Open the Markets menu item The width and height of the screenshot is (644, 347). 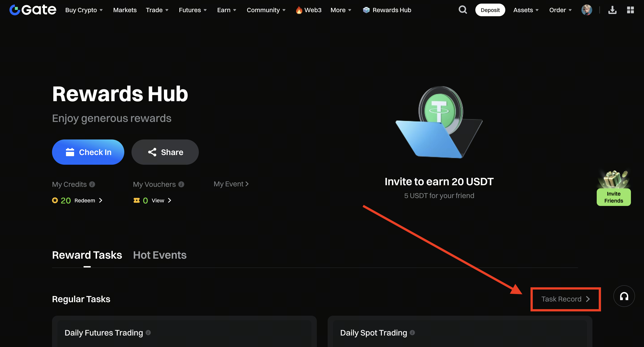(125, 10)
